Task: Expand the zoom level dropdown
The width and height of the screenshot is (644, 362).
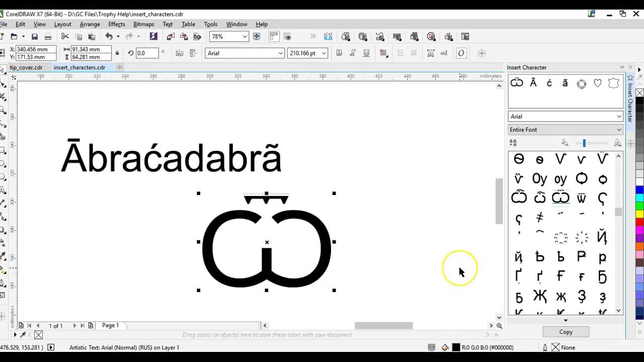Action: point(245,37)
